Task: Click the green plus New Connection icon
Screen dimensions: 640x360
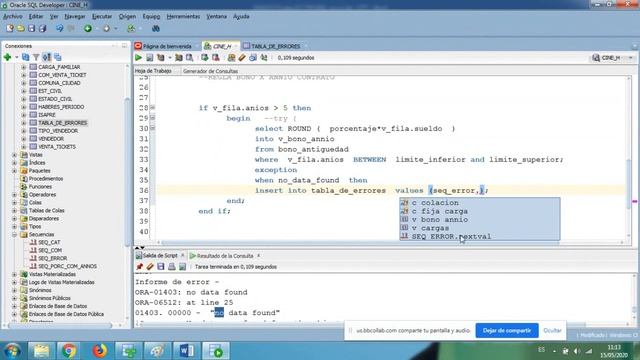Action: coord(7,57)
